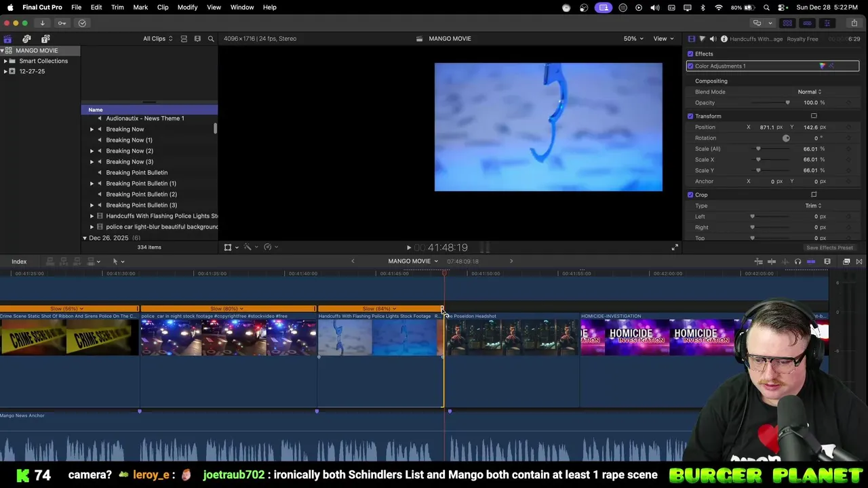The height and width of the screenshot is (488, 868).
Task: Show Crop onscreen controls square icon
Action: [x=814, y=195]
